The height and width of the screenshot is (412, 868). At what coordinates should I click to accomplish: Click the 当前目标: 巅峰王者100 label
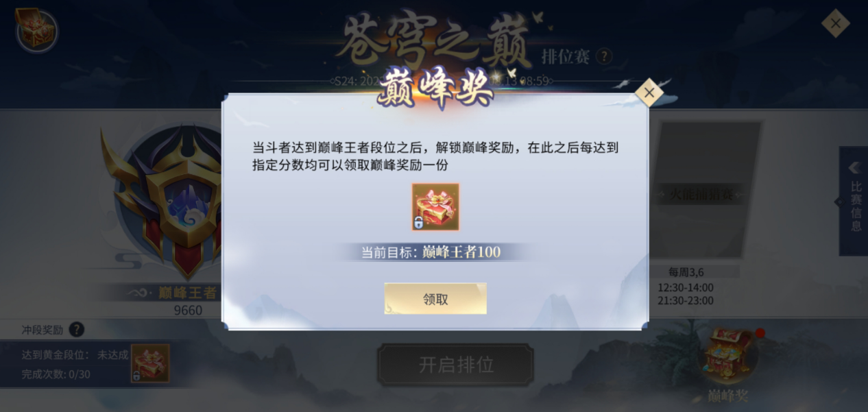[431, 252]
